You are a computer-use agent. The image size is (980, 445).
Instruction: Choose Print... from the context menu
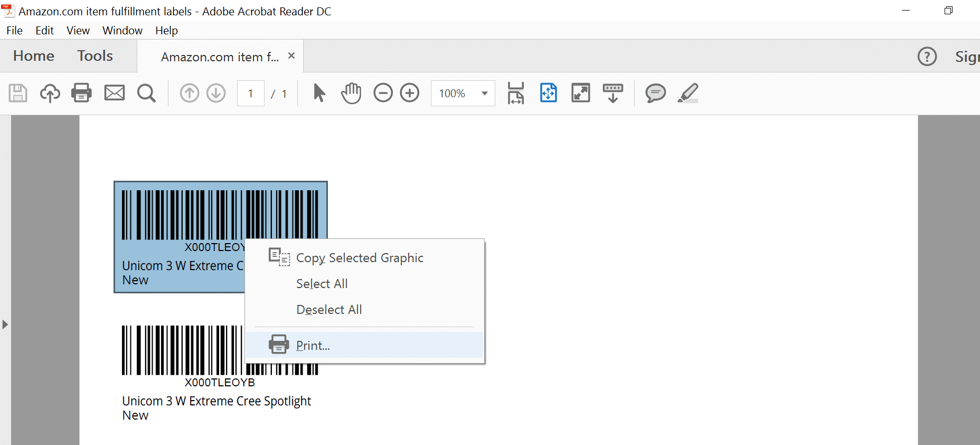(364, 345)
